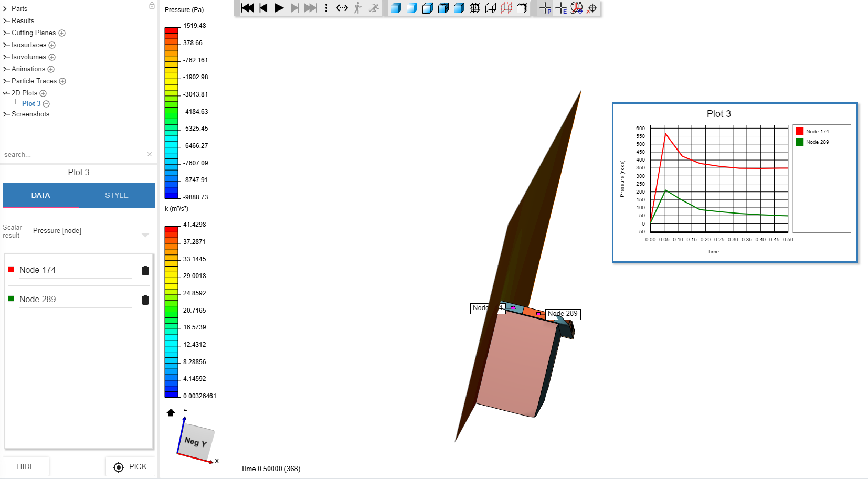The image size is (868, 479).
Task: Expand the Particle Traces tree node
Action: [x=5, y=81]
